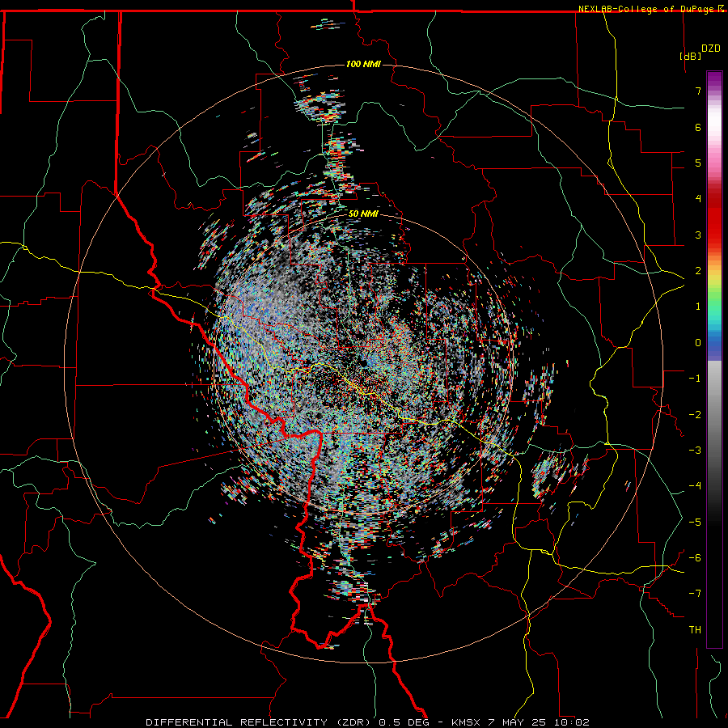This screenshot has height=728, width=728.
Task: Click the 0 value on the color scale
Action: pyautogui.click(x=698, y=343)
